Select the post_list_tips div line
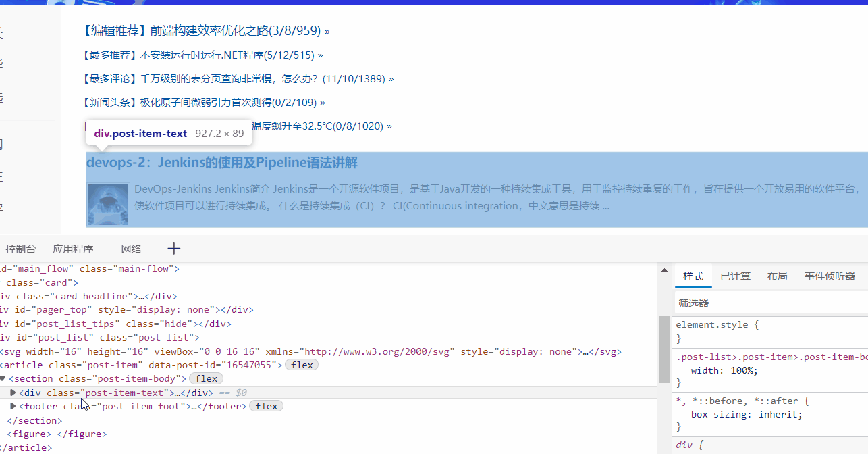Screen dimensions: 868x454 [115, 324]
